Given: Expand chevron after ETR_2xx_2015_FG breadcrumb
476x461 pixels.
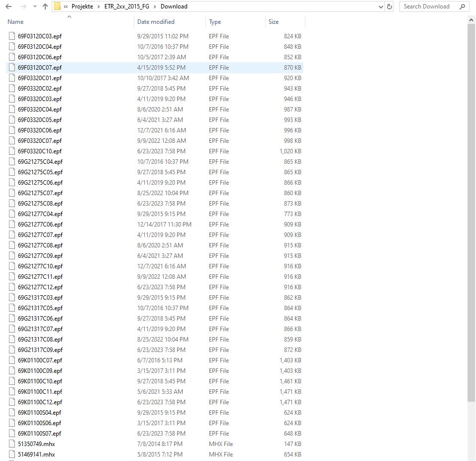Looking at the screenshot, I should click(155, 6).
